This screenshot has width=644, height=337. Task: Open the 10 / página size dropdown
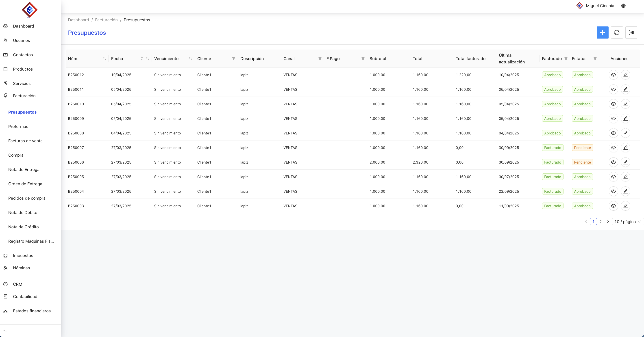pyautogui.click(x=627, y=222)
